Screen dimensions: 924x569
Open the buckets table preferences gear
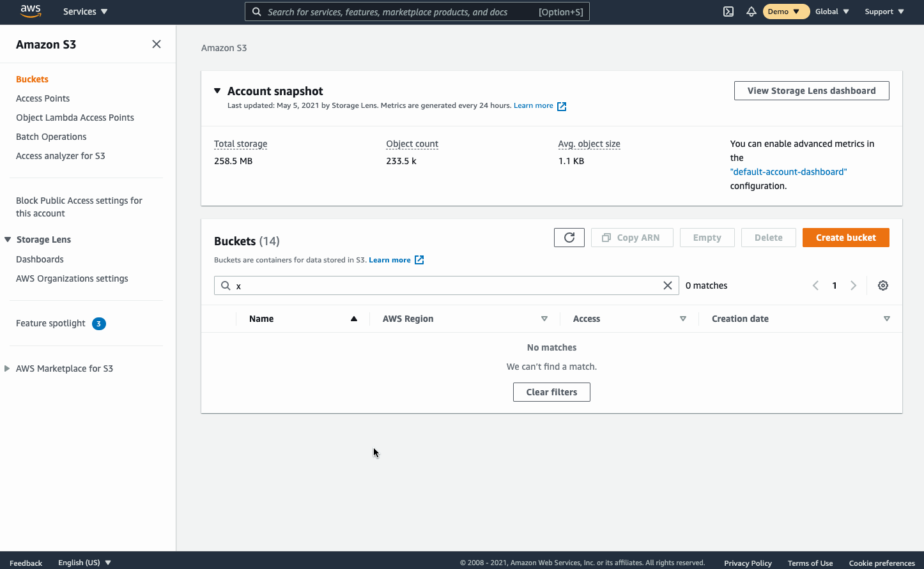click(882, 285)
